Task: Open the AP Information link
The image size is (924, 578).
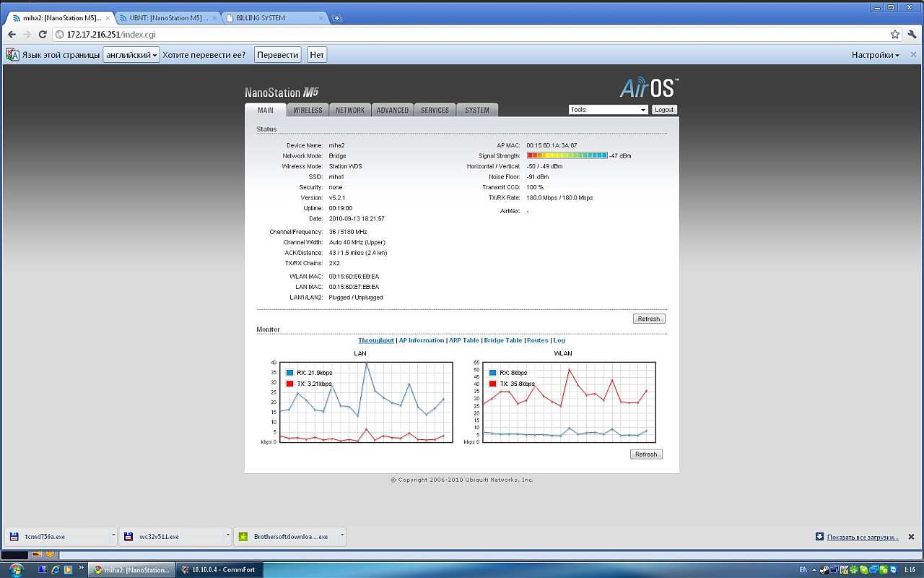Action: pyautogui.click(x=422, y=340)
